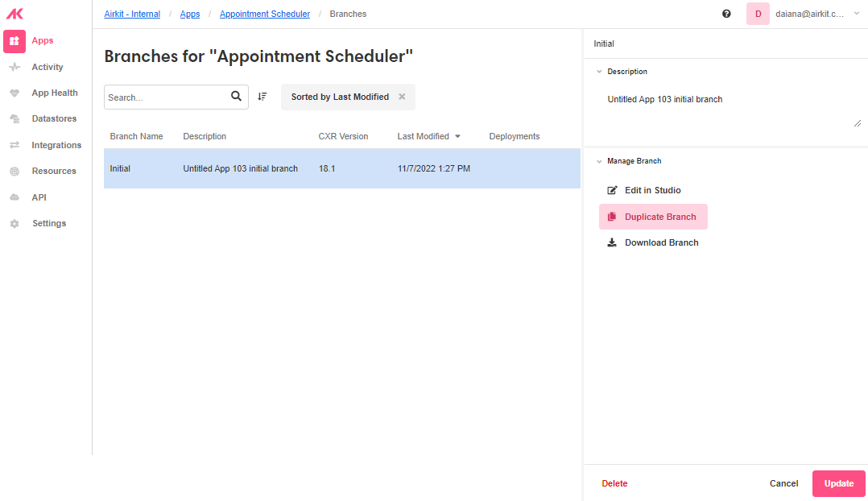
Task: Click the Activity pulse icon
Action: click(14, 67)
